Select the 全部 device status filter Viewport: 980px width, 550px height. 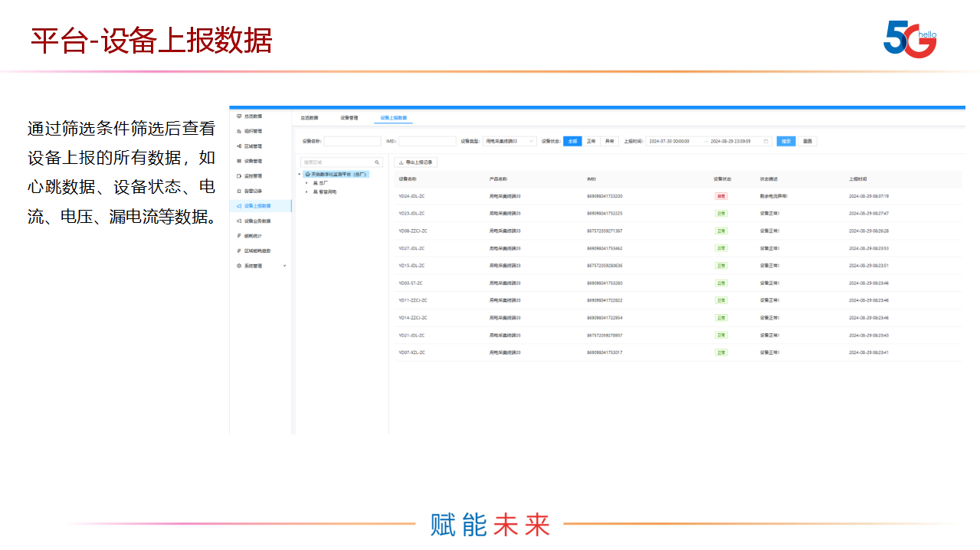pos(572,141)
